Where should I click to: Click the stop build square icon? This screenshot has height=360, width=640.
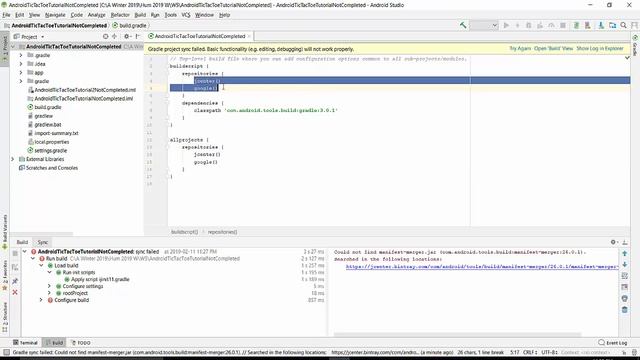pos(15,253)
